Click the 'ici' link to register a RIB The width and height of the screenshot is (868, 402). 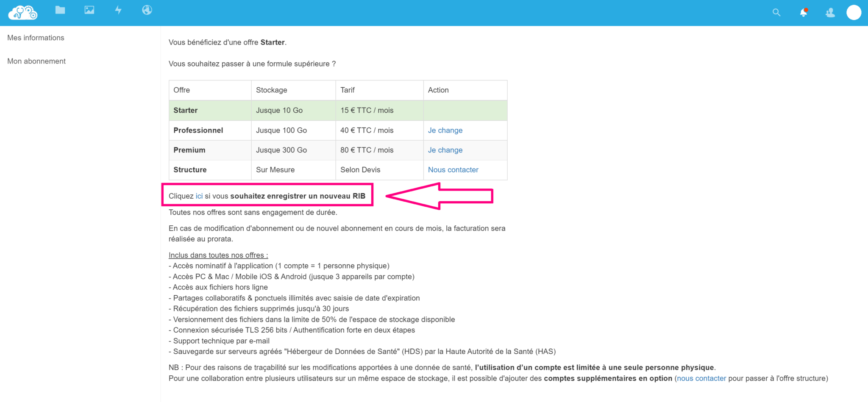click(199, 196)
